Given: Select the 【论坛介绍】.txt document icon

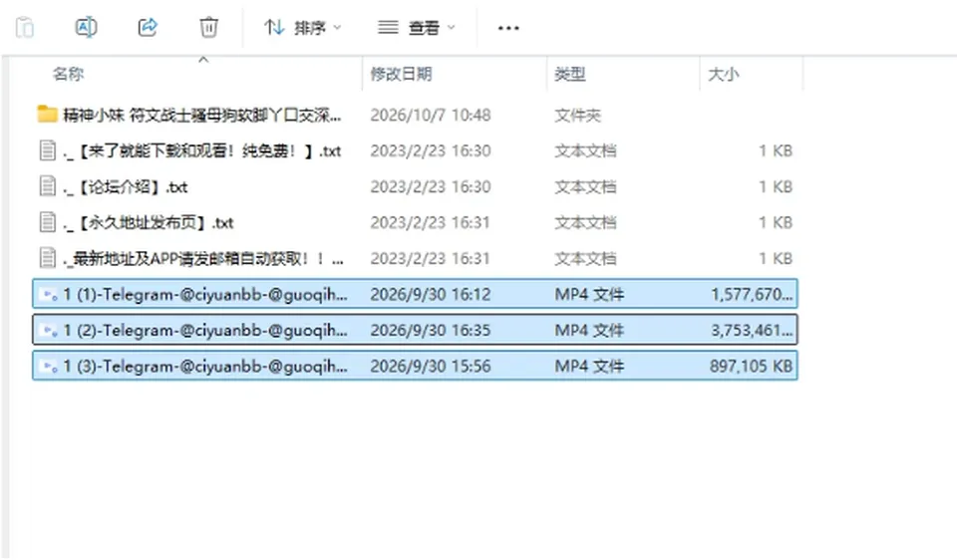Looking at the screenshot, I should 48,186.
